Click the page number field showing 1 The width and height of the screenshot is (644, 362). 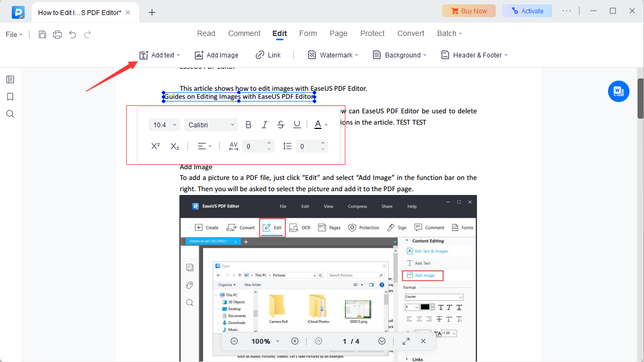pos(345,341)
